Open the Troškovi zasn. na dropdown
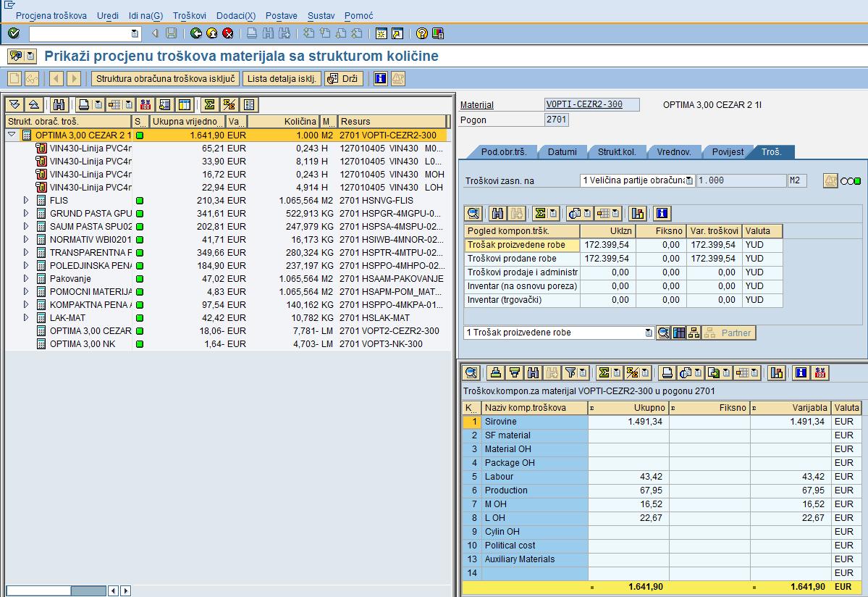The width and height of the screenshot is (868, 597). (688, 180)
